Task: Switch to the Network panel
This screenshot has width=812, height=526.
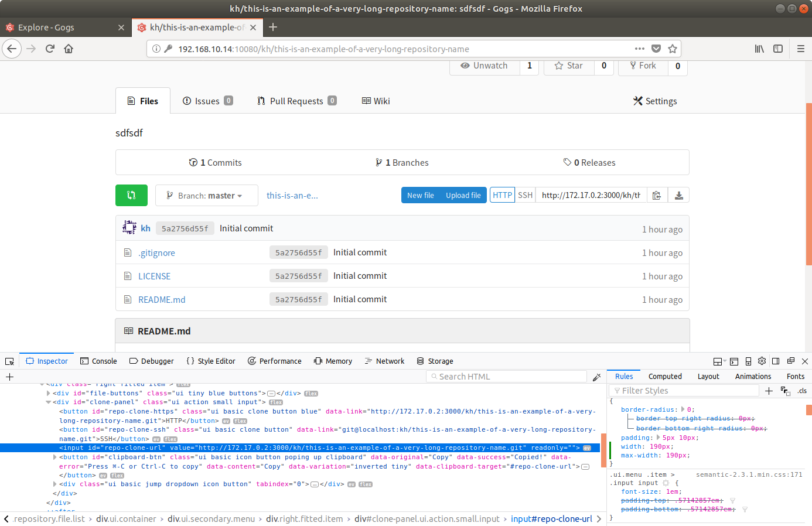Action: pyautogui.click(x=384, y=361)
